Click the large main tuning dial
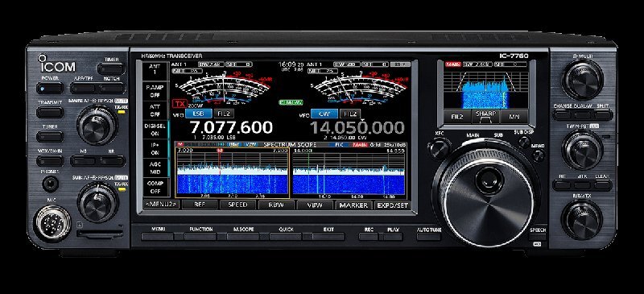This screenshot has height=294, width=644. coord(486,193)
